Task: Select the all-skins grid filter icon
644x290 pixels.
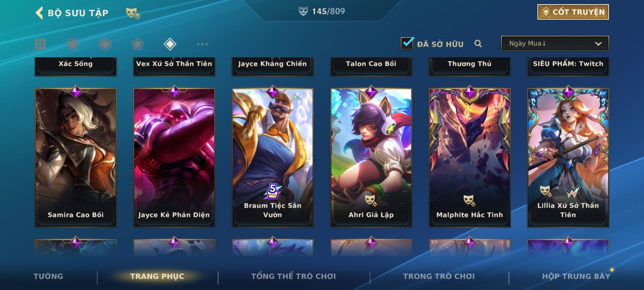Action: (x=40, y=44)
